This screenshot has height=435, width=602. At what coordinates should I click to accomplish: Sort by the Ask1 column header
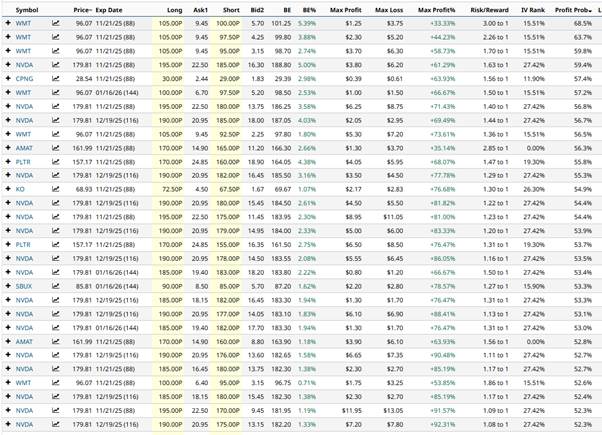click(x=200, y=10)
